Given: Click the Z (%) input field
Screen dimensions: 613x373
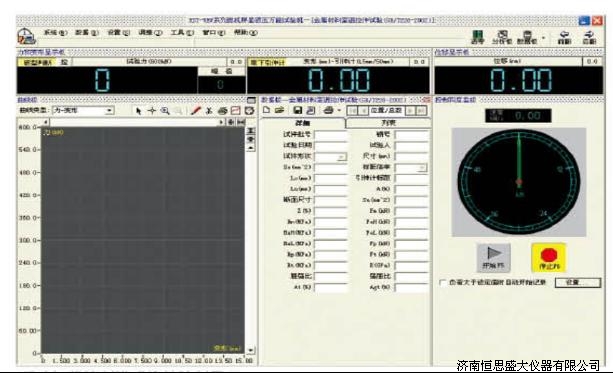Looking at the screenshot, I should click(x=331, y=211).
